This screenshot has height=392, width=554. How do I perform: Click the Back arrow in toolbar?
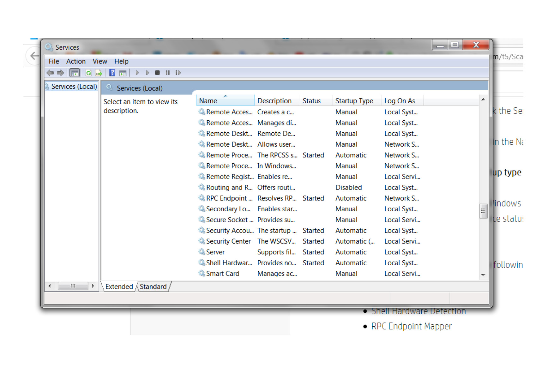[50, 73]
